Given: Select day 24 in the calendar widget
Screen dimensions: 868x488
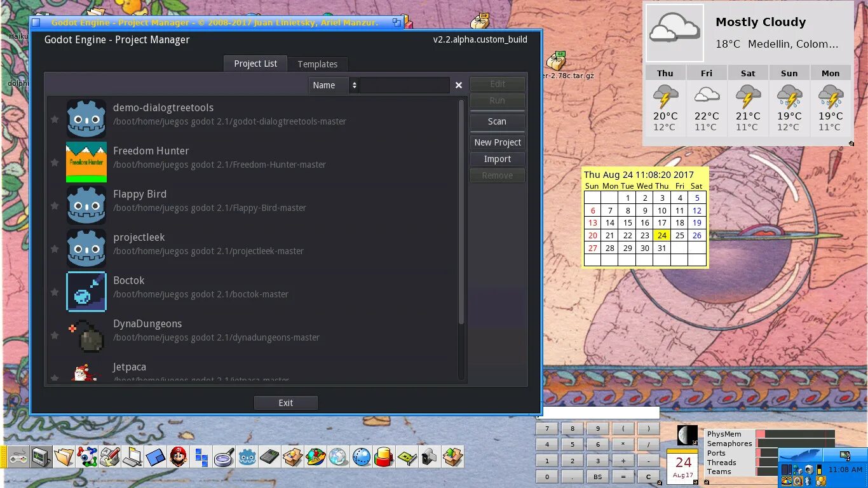Looking at the screenshot, I should pyautogui.click(x=662, y=235).
